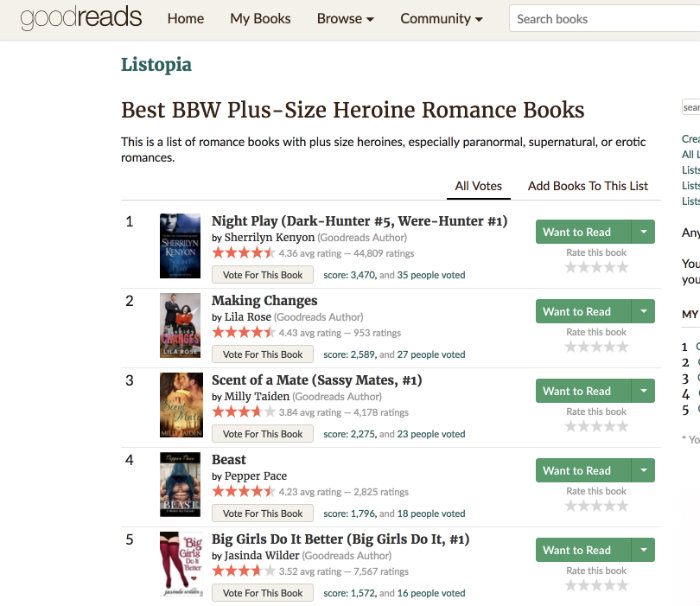Image resolution: width=700 pixels, height=606 pixels.
Task: Open the Making Changes title link
Action: click(x=264, y=301)
